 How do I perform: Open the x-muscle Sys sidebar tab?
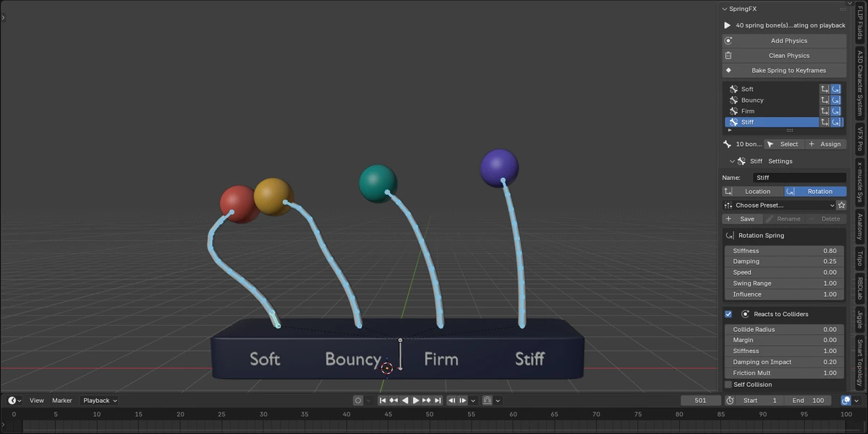pos(860,182)
